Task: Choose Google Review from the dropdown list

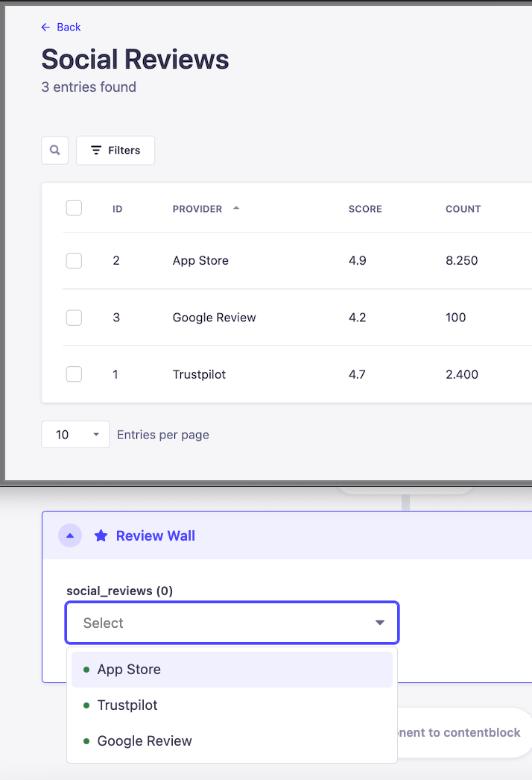Action: coord(232,741)
